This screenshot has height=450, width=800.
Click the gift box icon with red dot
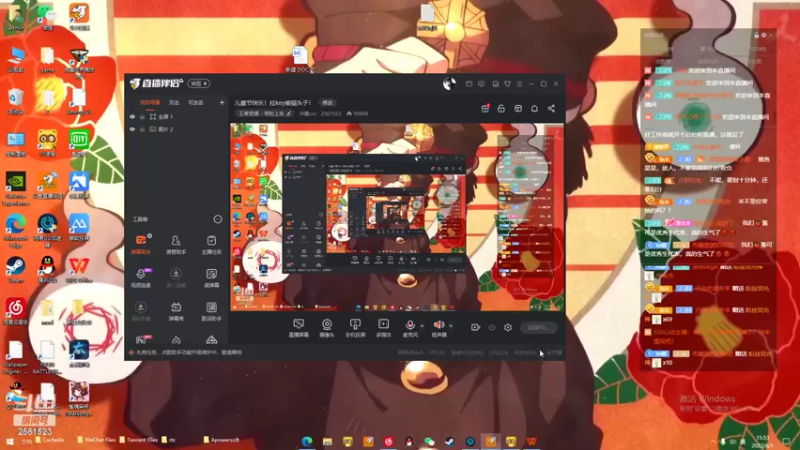pos(485,108)
